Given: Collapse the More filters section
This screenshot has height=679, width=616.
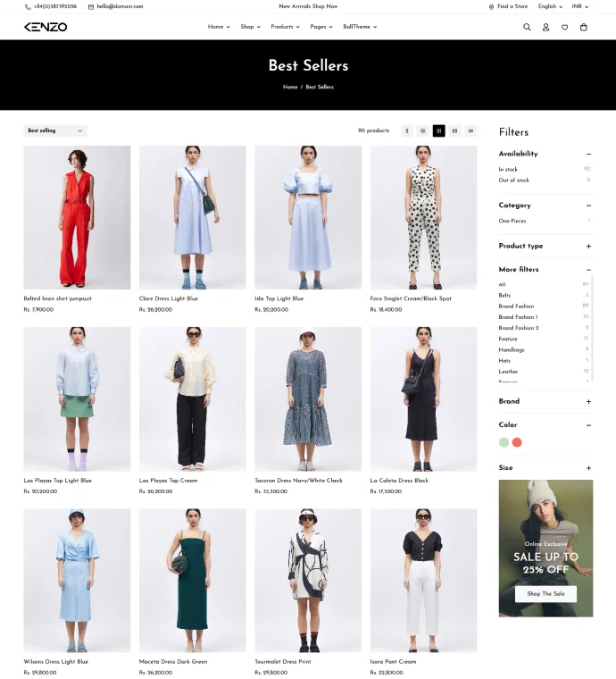Looking at the screenshot, I should pyautogui.click(x=588, y=270).
